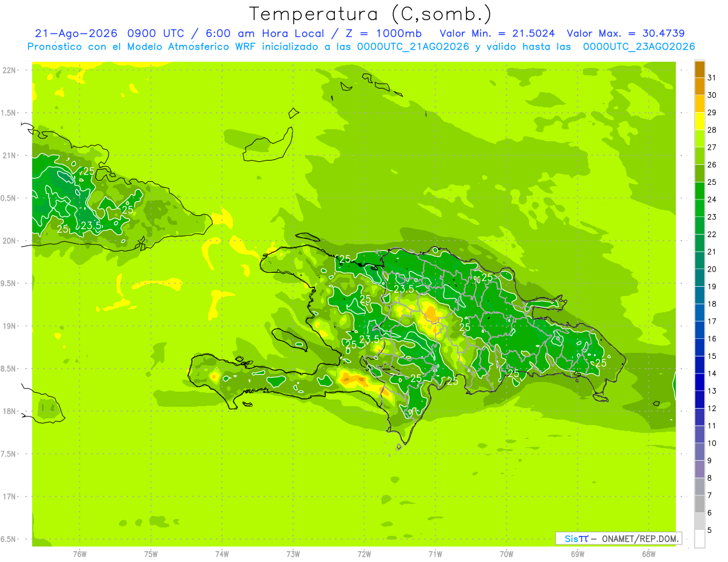This screenshot has height=562, width=728.
Task: Click the green swatch between 23 and 24
Action: [699, 208]
